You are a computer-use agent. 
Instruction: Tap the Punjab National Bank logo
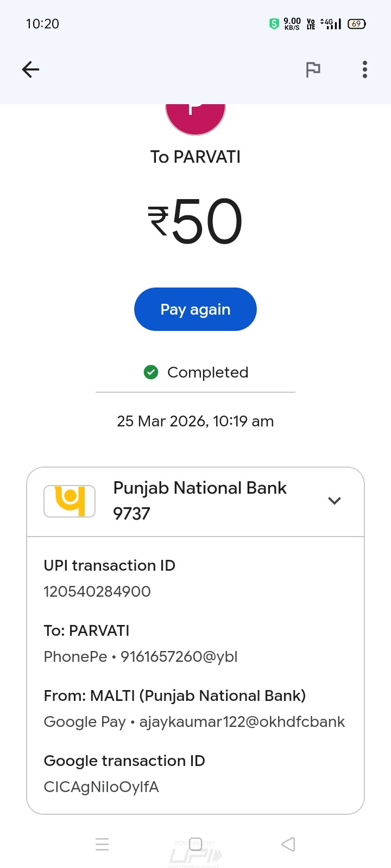(70, 501)
